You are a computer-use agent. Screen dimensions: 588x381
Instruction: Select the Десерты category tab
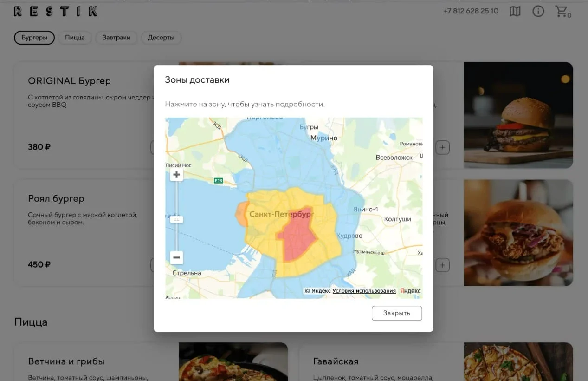tap(161, 38)
